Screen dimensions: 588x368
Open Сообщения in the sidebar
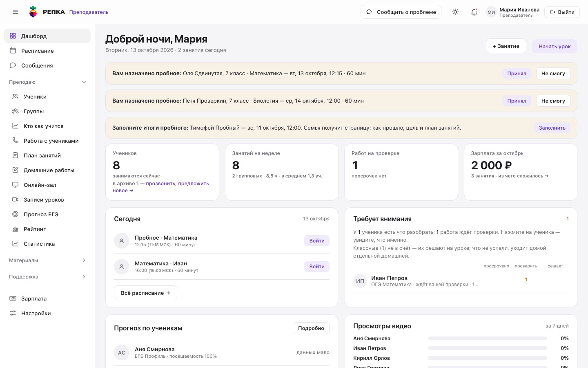[x=47, y=65]
